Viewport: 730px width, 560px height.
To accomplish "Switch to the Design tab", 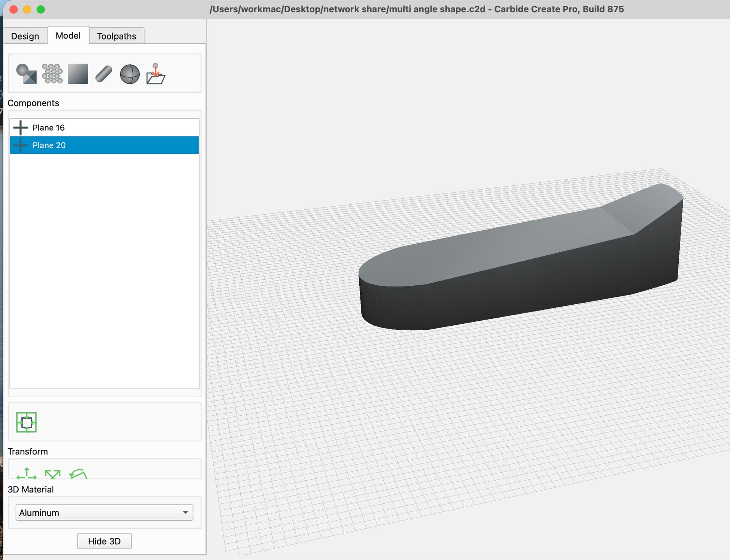I will 25,36.
